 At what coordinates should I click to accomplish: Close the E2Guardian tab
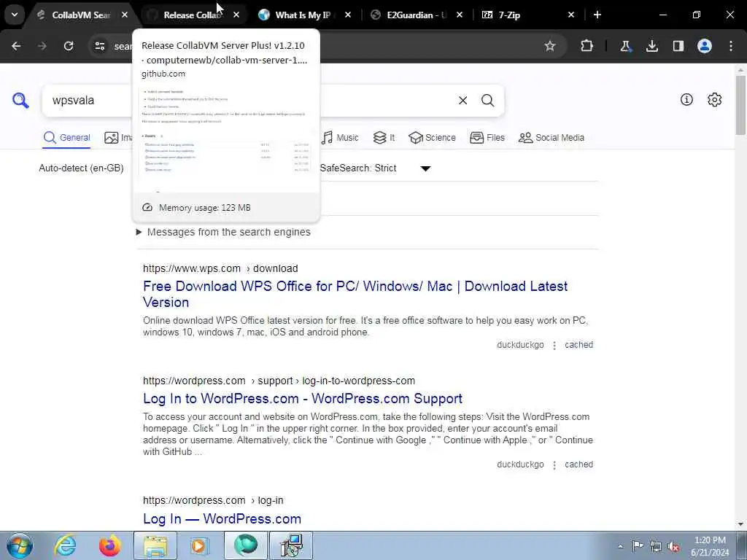[x=460, y=15]
